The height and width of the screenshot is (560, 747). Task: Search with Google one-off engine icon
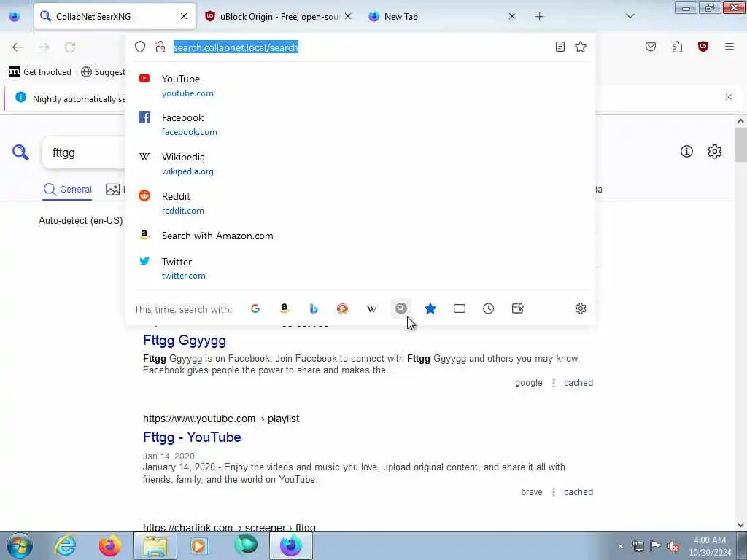255,308
